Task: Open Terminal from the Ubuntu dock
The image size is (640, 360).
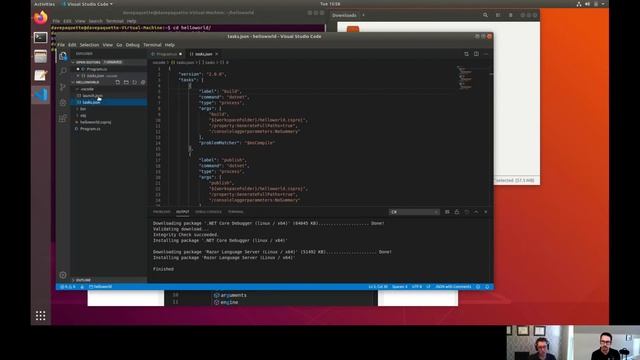Action: [40, 38]
